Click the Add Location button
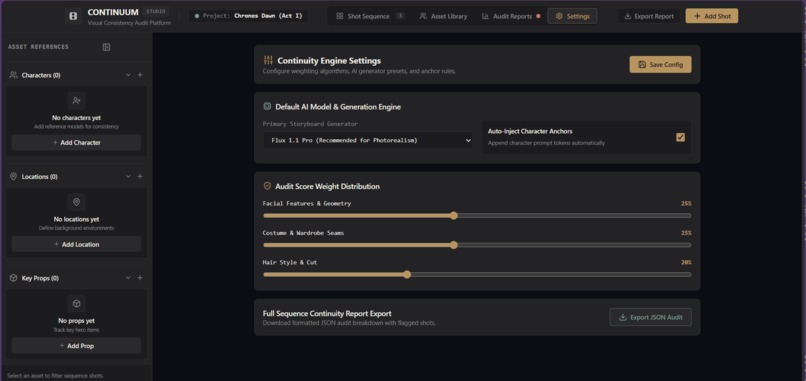Image resolution: width=806 pixels, height=381 pixels. (x=76, y=244)
